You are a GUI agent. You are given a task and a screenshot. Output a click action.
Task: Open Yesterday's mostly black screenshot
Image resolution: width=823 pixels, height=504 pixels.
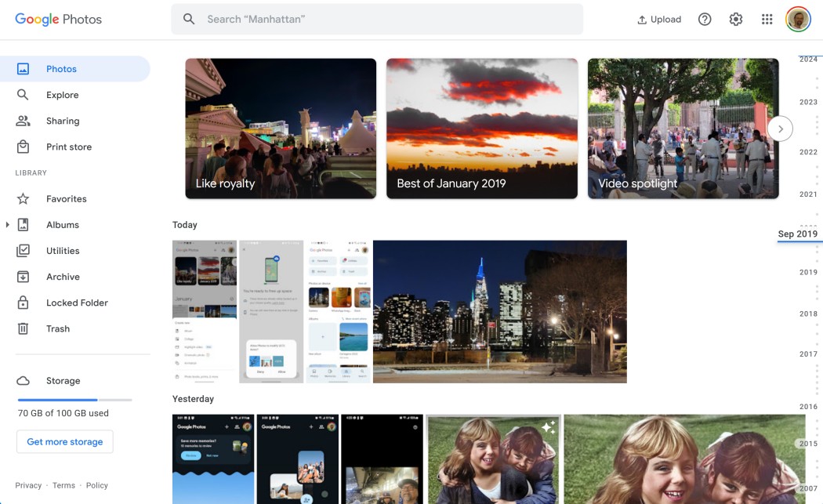pyautogui.click(x=382, y=459)
